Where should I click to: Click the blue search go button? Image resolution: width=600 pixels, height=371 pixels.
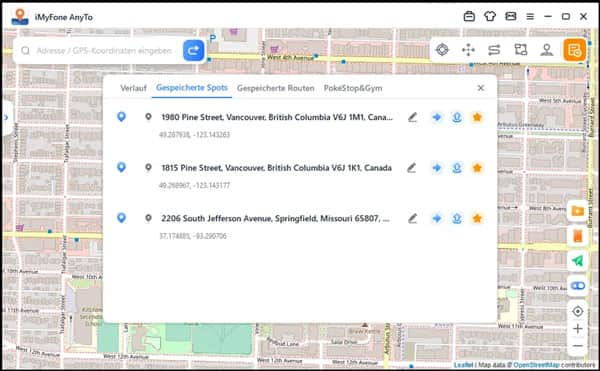tap(193, 50)
